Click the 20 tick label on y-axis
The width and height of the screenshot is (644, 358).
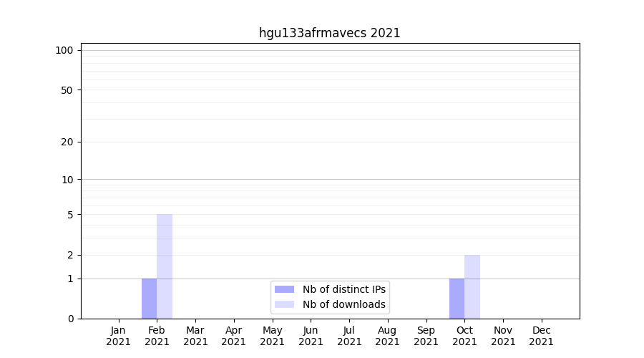pyautogui.click(x=67, y=142)
